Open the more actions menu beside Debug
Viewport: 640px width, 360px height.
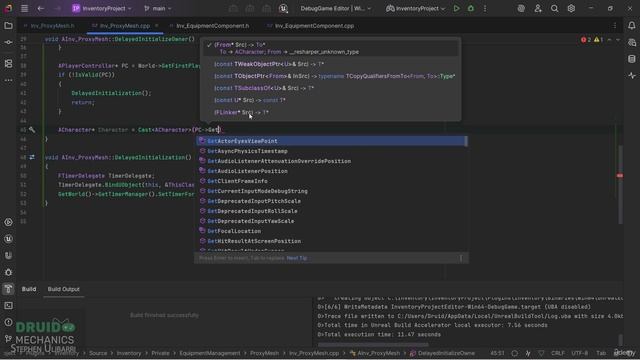coord(485,8)
